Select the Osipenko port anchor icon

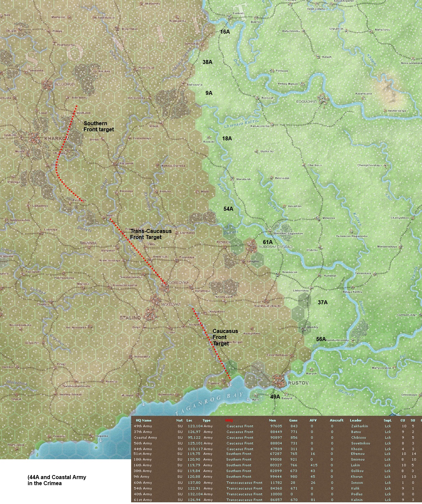pyautogui.click(x=100, y=440)
